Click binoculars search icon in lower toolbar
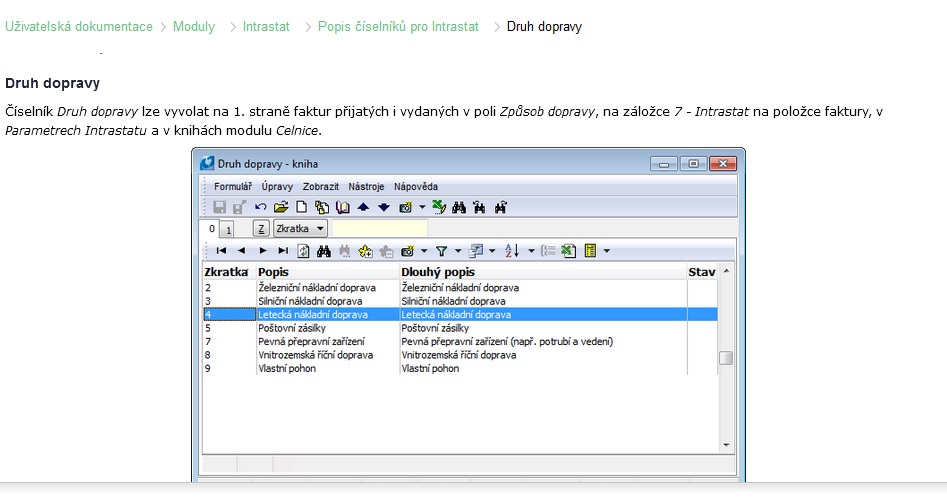 point(324,251)
